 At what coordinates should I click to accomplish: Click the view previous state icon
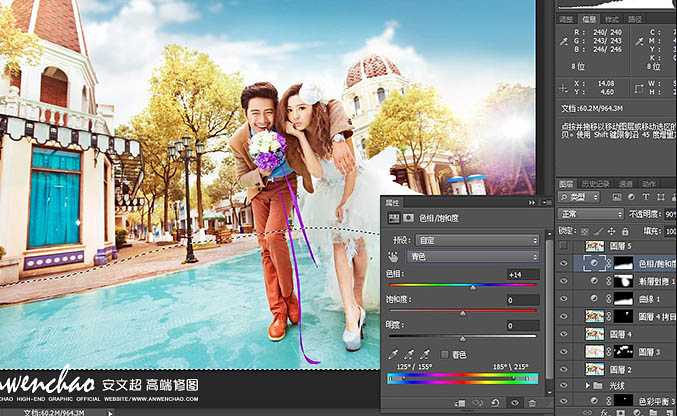coord(478,403)
